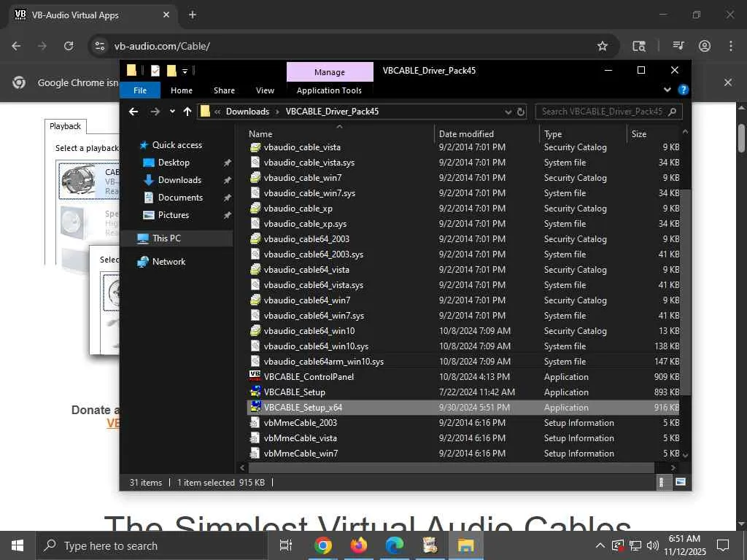747x560 pixels.
Task: Open the Chrome profile avatar icon
Action: (705, 46)
